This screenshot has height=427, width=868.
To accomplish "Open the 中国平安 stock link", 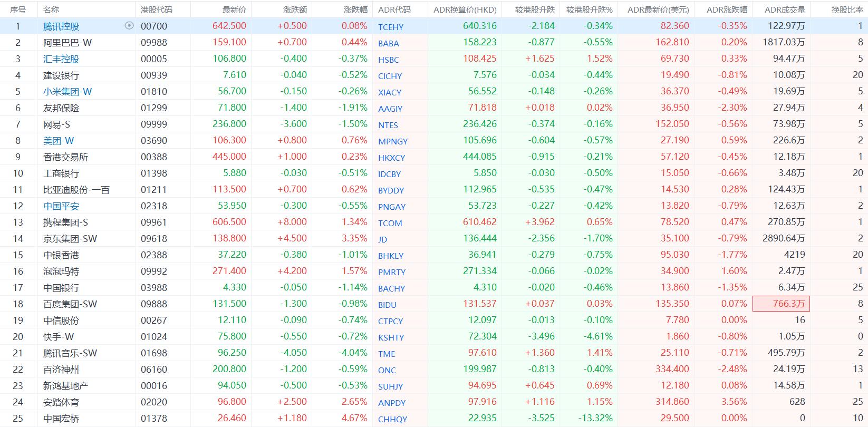I will (61, 206).
